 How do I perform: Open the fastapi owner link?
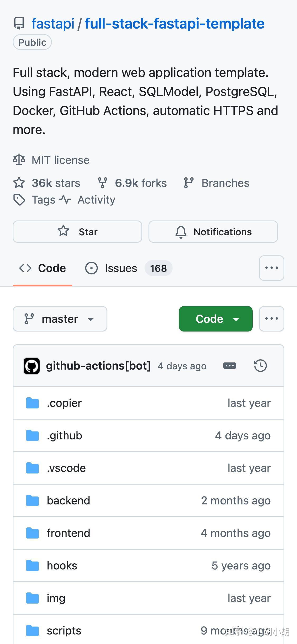coord(53,24)
